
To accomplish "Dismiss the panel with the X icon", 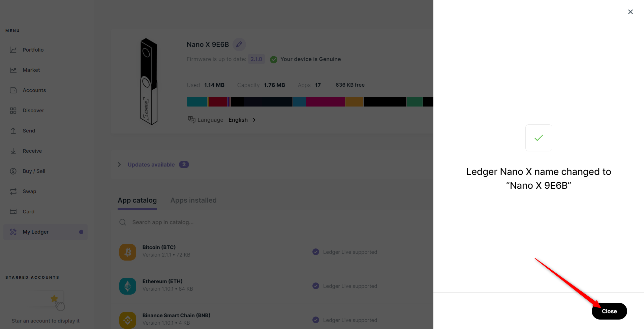I will pos(631,12).
